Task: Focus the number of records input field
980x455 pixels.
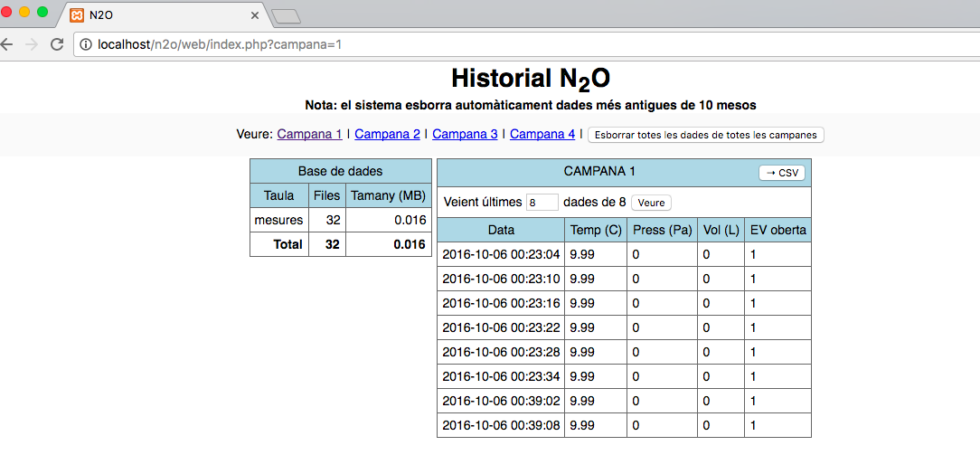Action: point(542,203)
